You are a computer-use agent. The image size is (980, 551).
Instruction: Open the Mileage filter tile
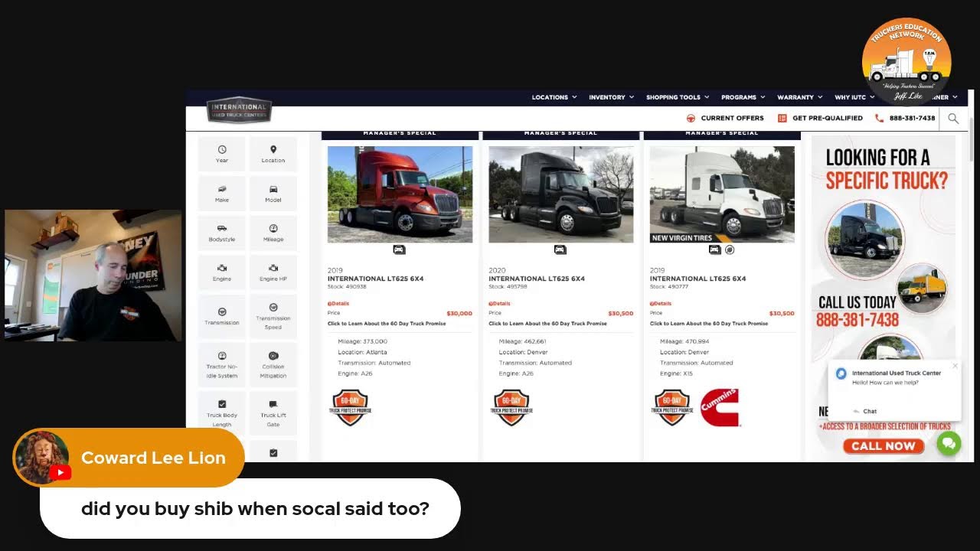click(273, 233)
